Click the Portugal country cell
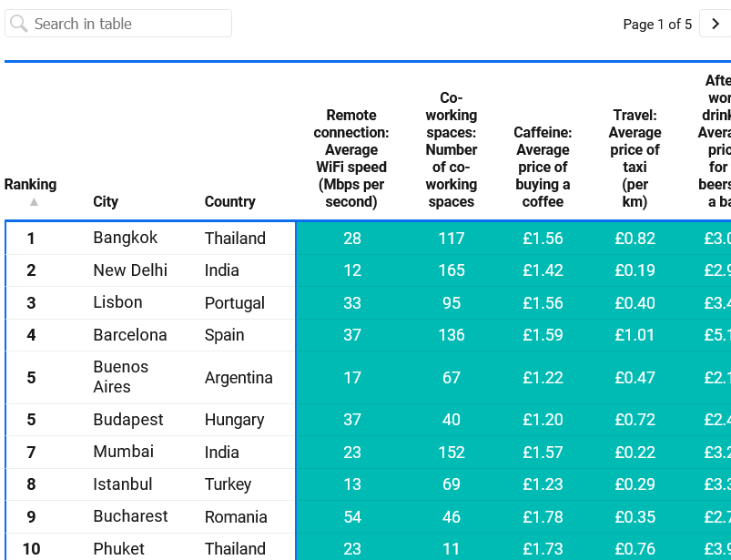Image resolution: width=731 pixels, height=560 pixels. [235, 303]
